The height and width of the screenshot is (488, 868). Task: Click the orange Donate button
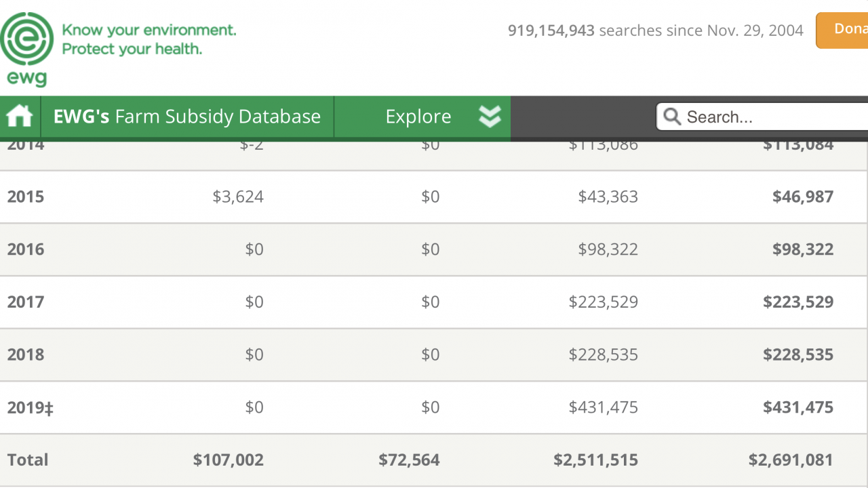tap(842, 30)
